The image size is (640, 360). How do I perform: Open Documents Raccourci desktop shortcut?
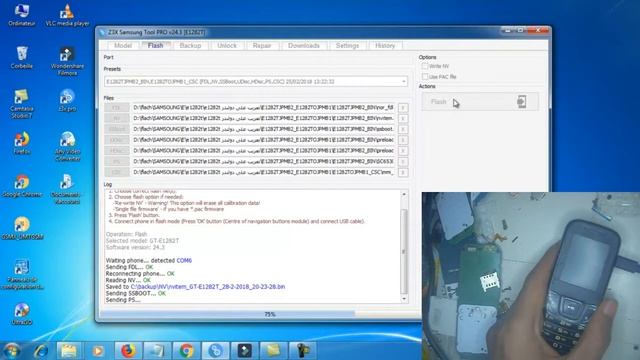(67, 189)
